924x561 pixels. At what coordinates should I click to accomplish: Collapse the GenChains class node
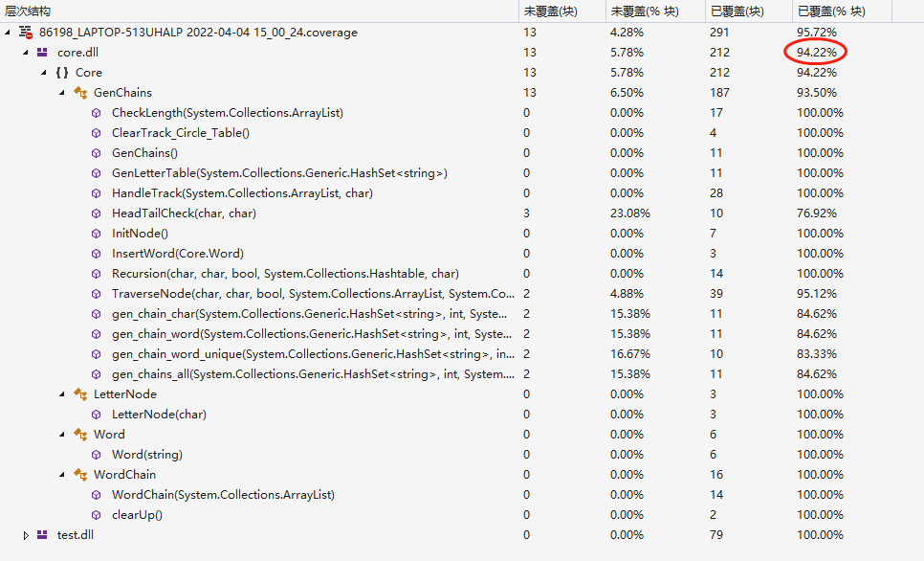tap(62, 93)
